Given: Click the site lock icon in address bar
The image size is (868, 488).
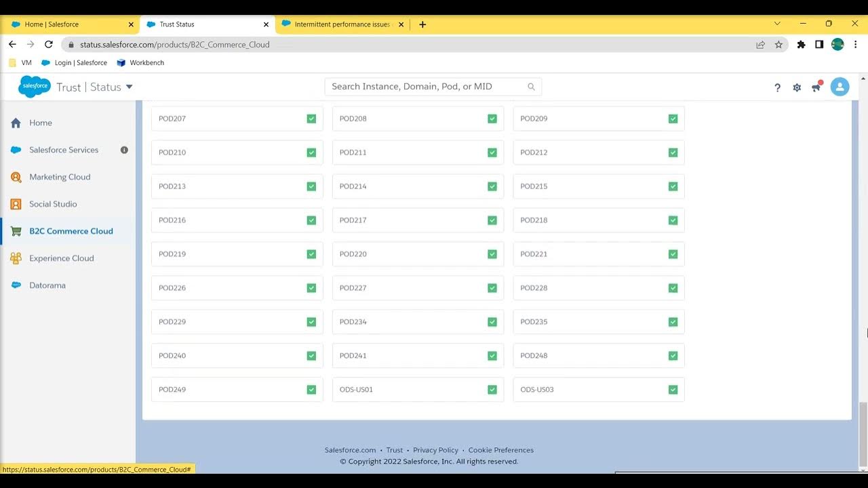Looking at the screenshot, I should point(71,45).
